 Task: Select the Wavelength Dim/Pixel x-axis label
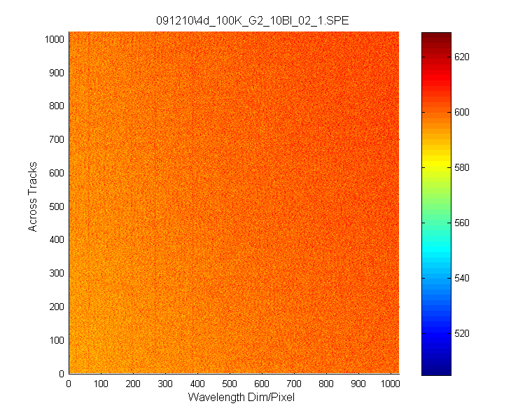tap(241, 397)
